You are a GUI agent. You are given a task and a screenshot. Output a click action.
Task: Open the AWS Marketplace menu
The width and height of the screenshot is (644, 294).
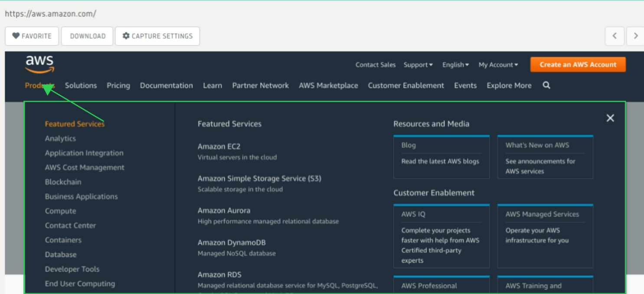[x=328, y=85]
